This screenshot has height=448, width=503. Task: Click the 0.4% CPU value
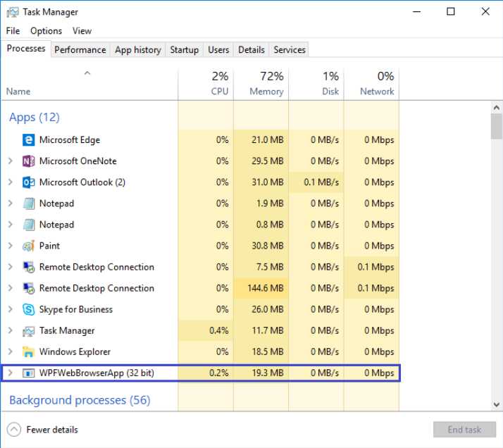(219, 330)
